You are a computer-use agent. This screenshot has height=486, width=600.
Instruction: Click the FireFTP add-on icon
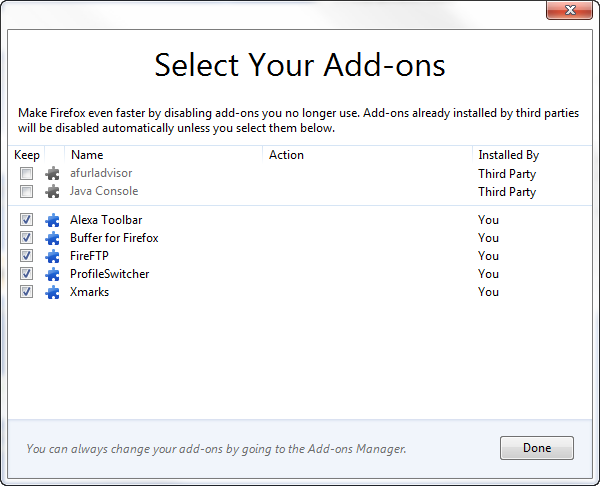pyautogui.click(x=52, y=256)
